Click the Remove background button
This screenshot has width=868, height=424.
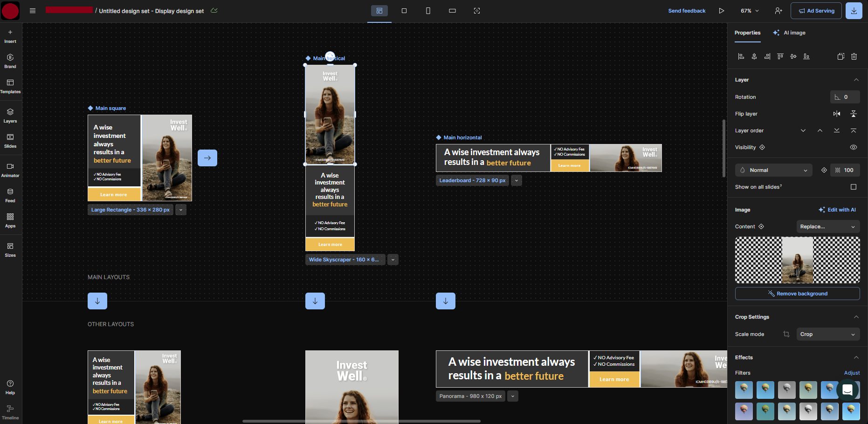[x=797, y=294]
